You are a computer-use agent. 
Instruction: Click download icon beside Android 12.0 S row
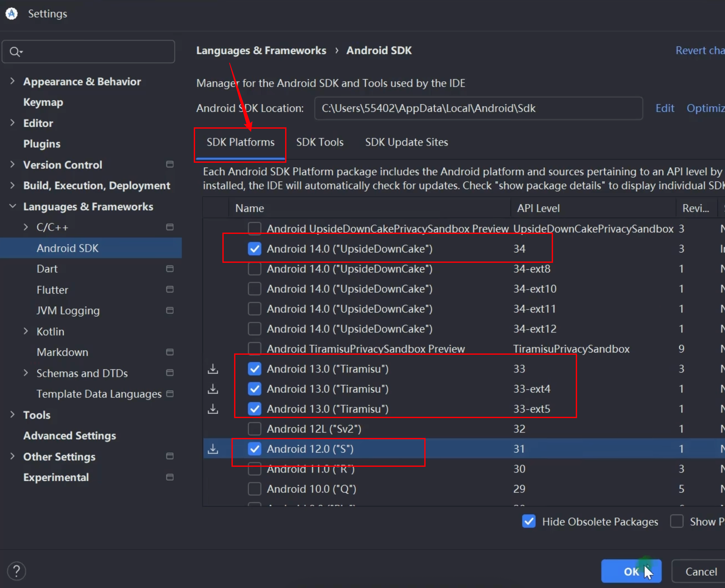[213, 449]
